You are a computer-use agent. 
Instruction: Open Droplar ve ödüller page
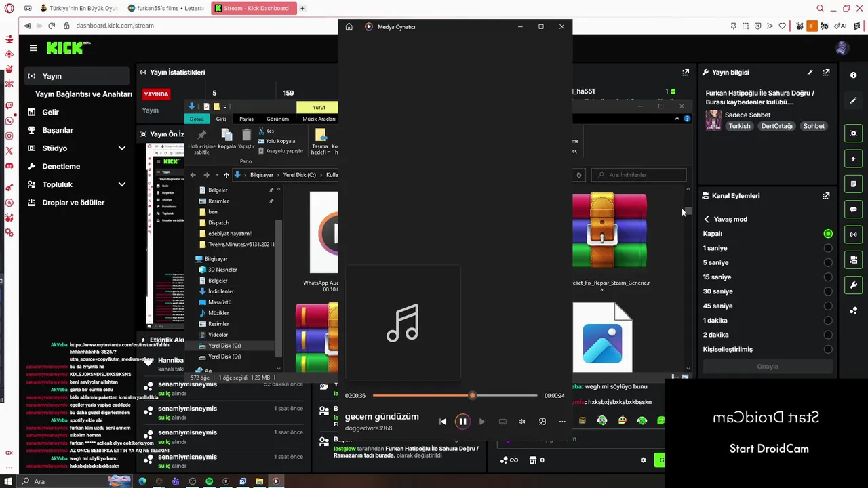click(x=73, y=203)
